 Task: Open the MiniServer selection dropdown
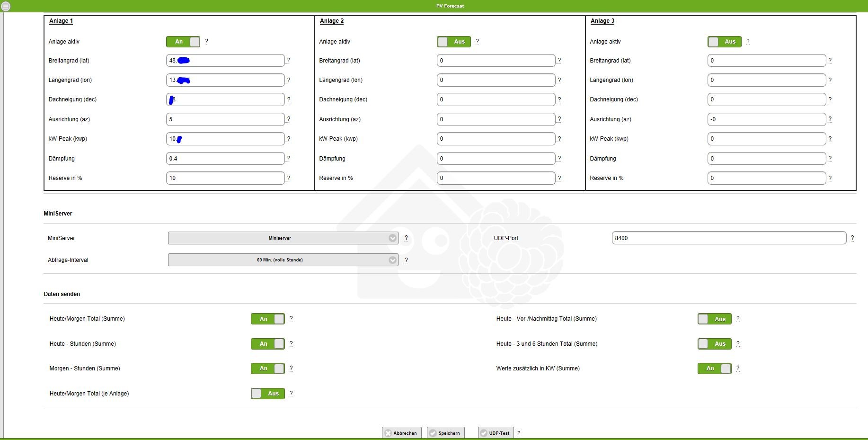point(283,238)
